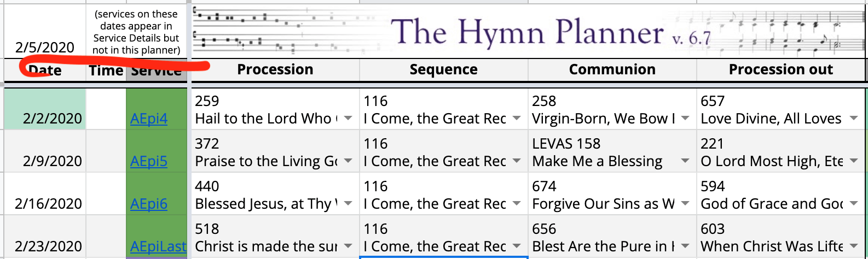Click The Hymn Planner title banner

pos(528,31)
